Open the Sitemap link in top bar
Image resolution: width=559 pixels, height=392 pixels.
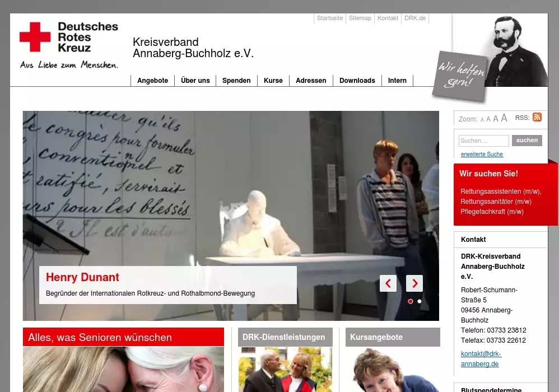click(x=360, y=18)
